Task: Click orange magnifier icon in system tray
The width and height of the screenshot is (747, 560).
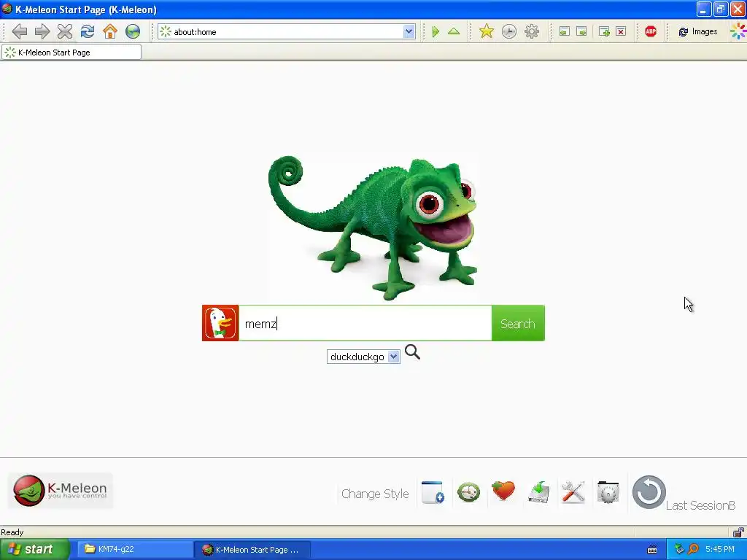Action: (693, 550)
